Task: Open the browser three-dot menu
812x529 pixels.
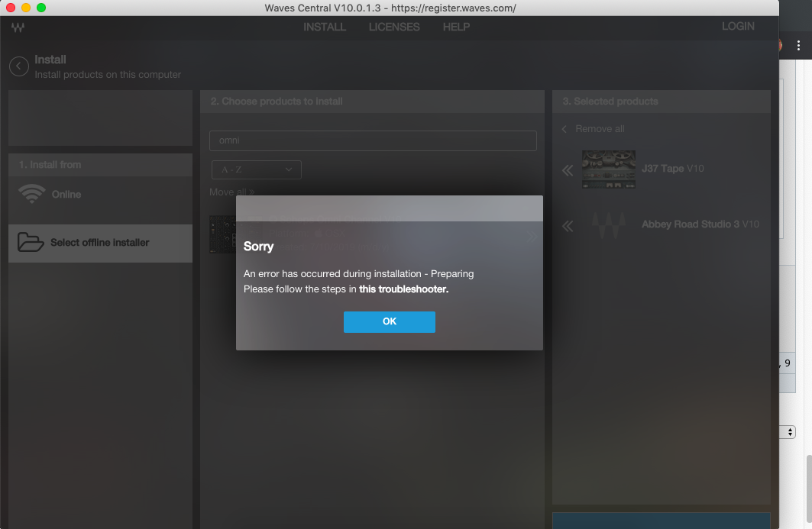Action: point(798,46)
